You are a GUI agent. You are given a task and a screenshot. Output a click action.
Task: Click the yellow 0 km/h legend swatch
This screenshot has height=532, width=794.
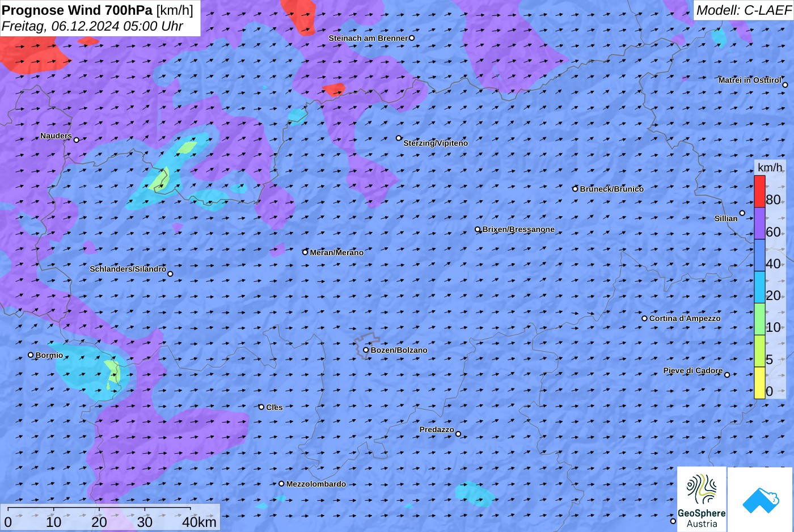(759, 383)
